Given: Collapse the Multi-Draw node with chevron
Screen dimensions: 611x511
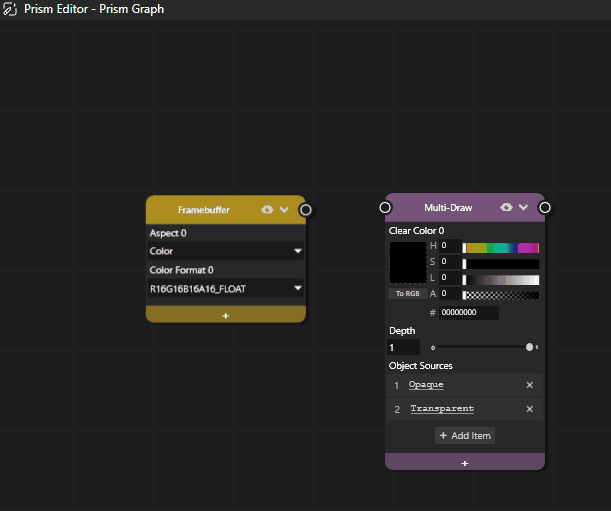Looking at the screenshot, I should click(523, 208).
